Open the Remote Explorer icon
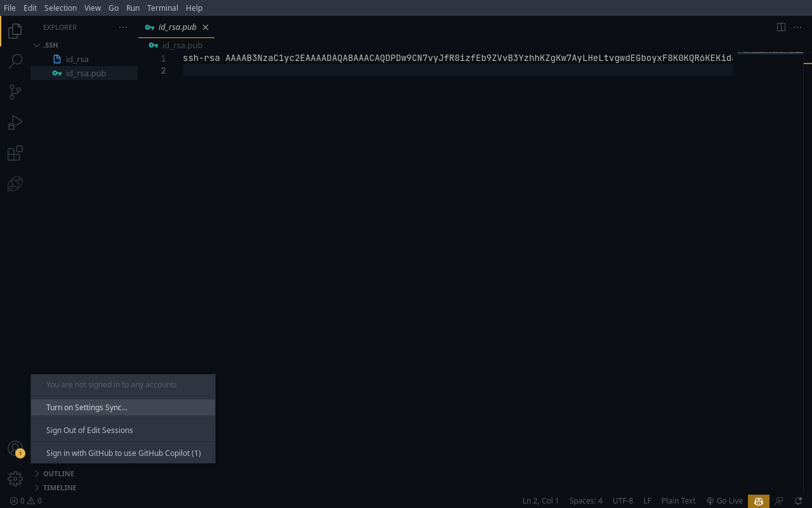Viewport: 812px width, 508px height. tap(15, 184)
